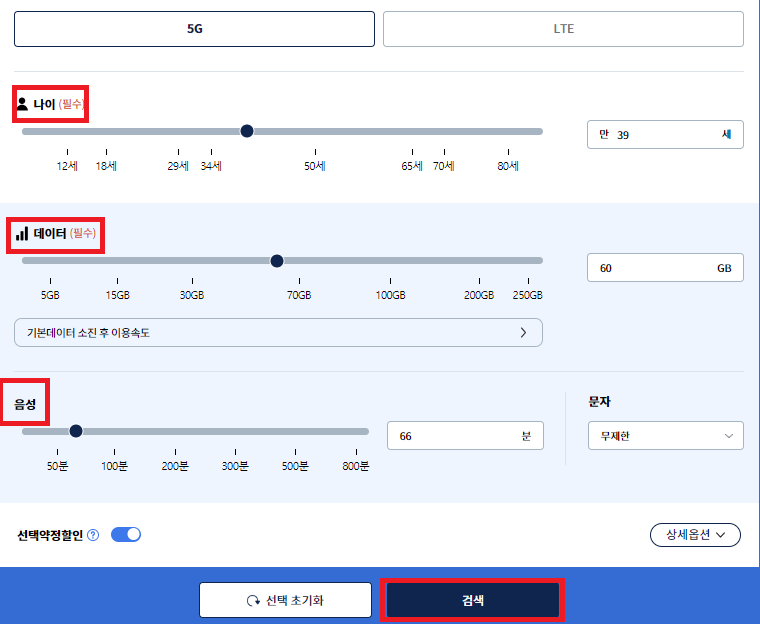Click the 검색 search button
The height and width of the screenshot is (624, 760).
(x=473, y=600)
